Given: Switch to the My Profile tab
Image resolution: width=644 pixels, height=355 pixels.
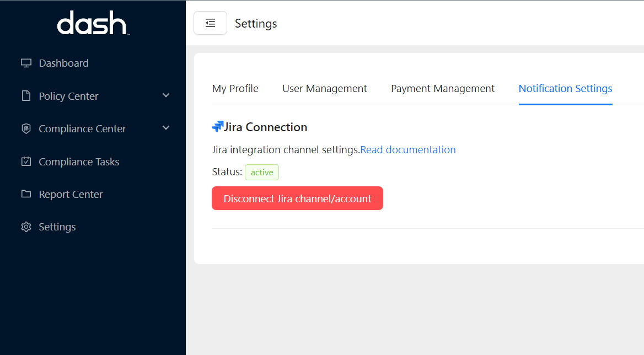Looking at the screenshot, I should pyautogui.click(x=235, y=88).
